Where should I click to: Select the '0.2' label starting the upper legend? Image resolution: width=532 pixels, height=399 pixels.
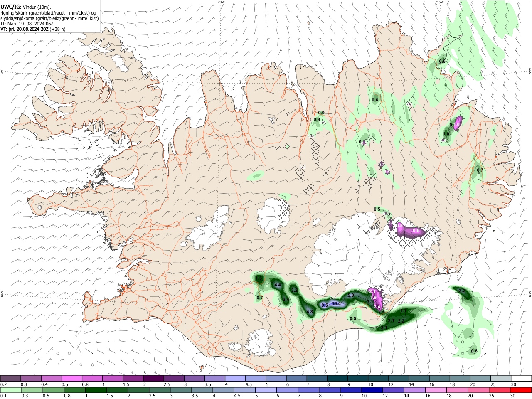coord(3,384)
